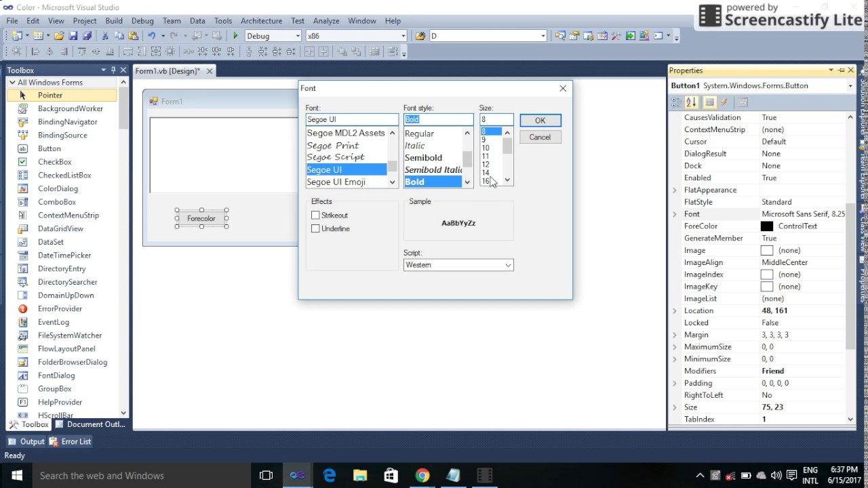Open the Build menu
868x488 pixels.
click(x=114, y=21)
